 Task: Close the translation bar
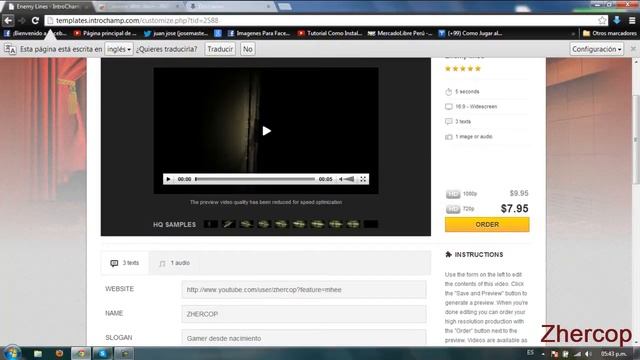coord(633,49)
